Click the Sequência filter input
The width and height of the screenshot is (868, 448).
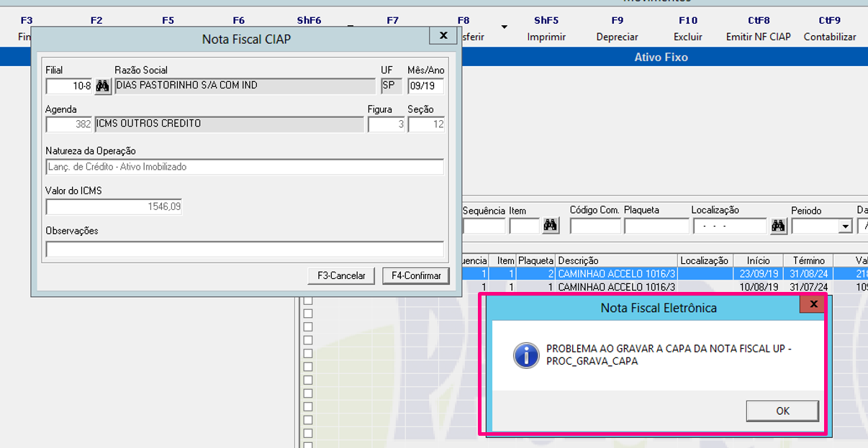[x=484, y=227]
